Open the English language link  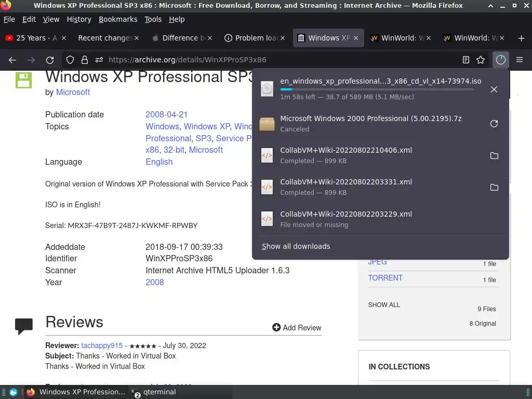[159, 162]
